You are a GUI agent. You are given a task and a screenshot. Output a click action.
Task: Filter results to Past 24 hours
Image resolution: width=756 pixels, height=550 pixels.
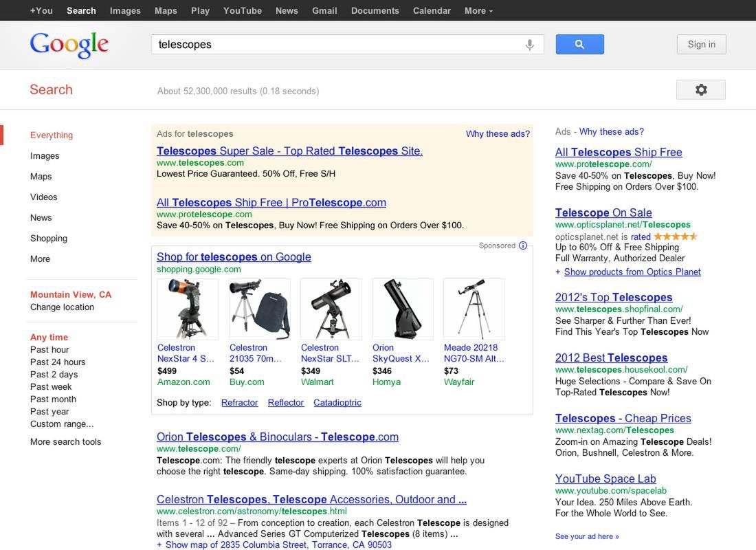[x=57, y=362]
